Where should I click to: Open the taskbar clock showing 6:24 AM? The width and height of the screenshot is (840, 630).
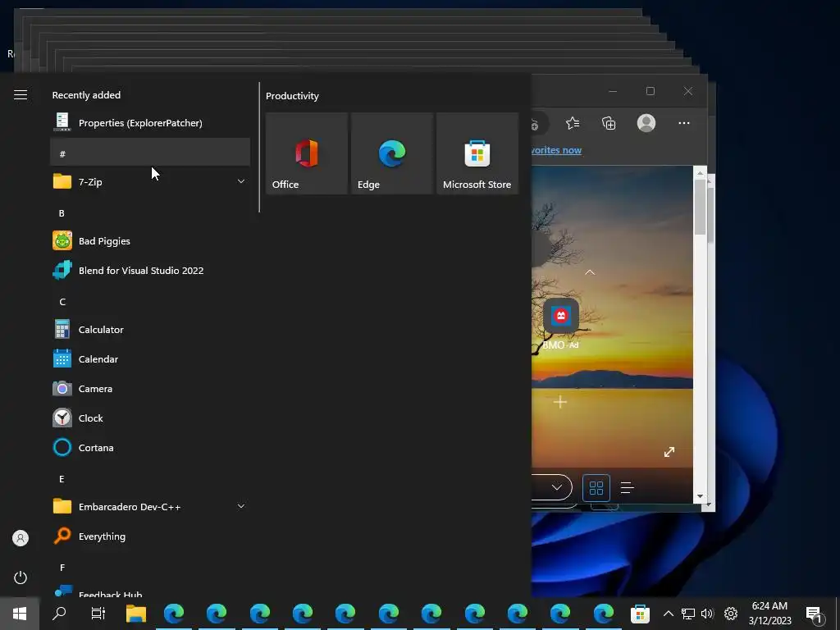(769, 614)
